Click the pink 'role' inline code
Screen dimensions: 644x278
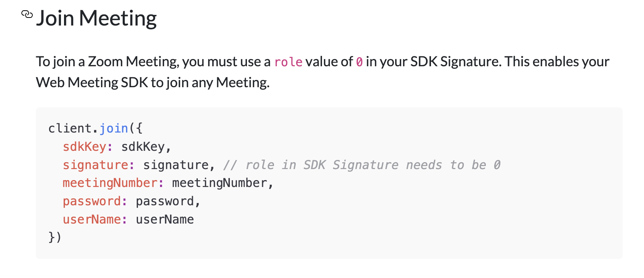coord(288,62)
